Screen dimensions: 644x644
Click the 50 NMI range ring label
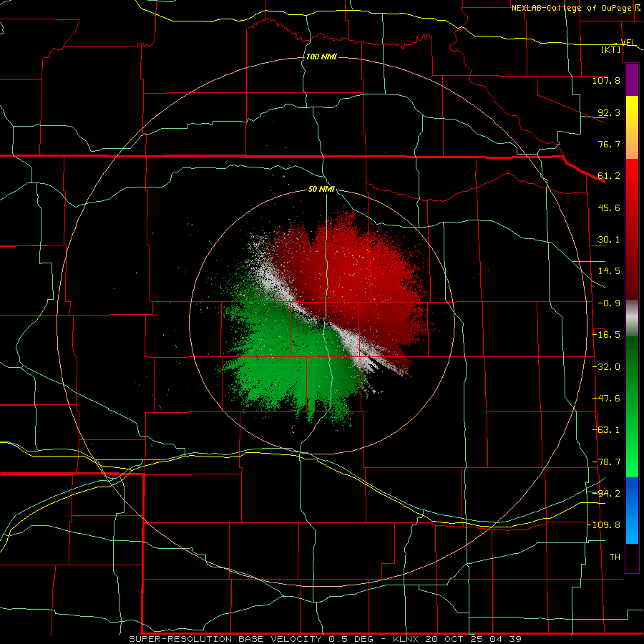click(321, 189)
